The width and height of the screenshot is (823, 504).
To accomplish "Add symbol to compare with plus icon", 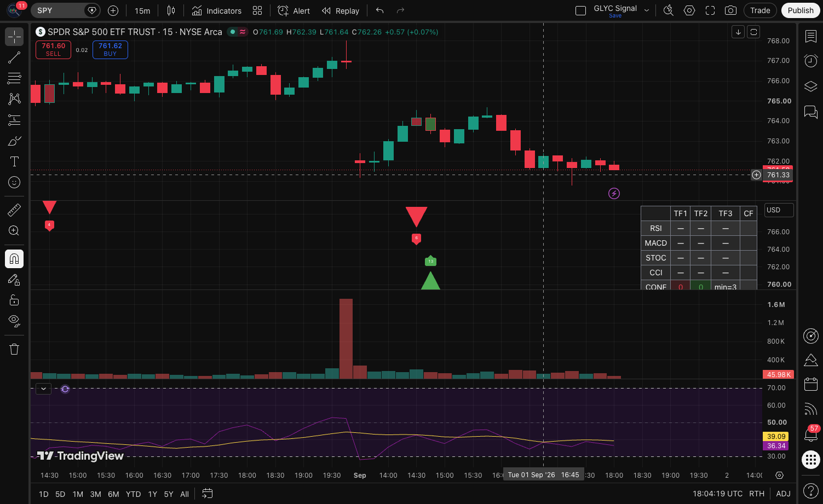I will 113,10.
